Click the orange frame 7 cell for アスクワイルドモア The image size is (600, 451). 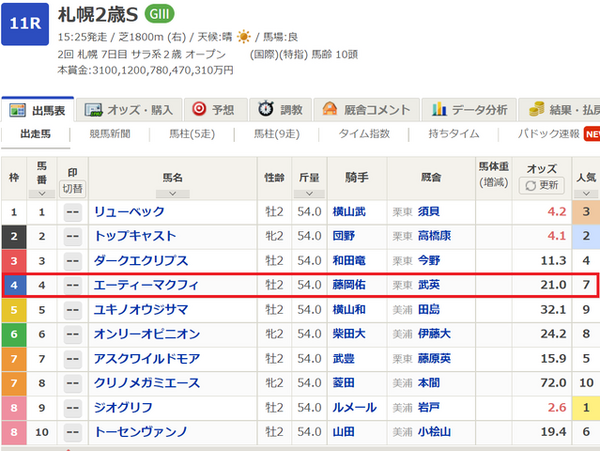click(x=14, y=358)
